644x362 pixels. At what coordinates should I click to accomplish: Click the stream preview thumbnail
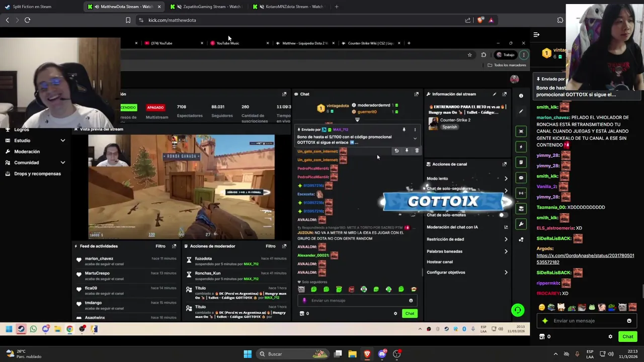[x=181, y=187]
